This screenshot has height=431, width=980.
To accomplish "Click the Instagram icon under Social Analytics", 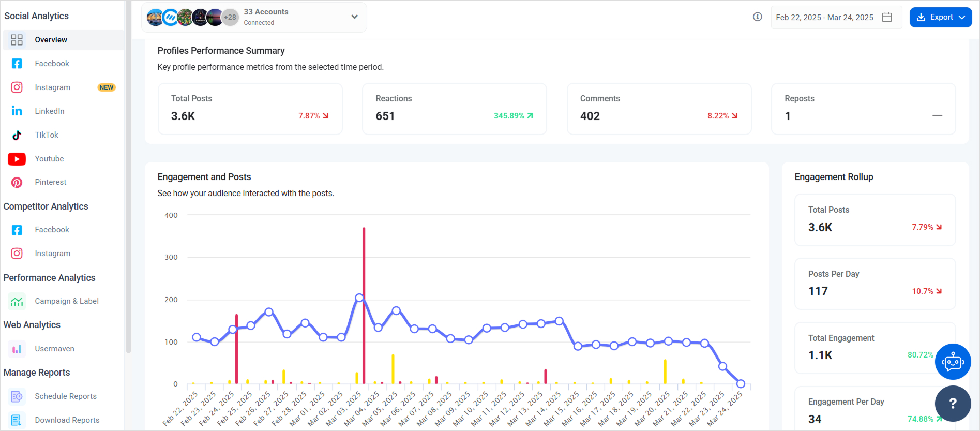I will (x=17, y=87).
